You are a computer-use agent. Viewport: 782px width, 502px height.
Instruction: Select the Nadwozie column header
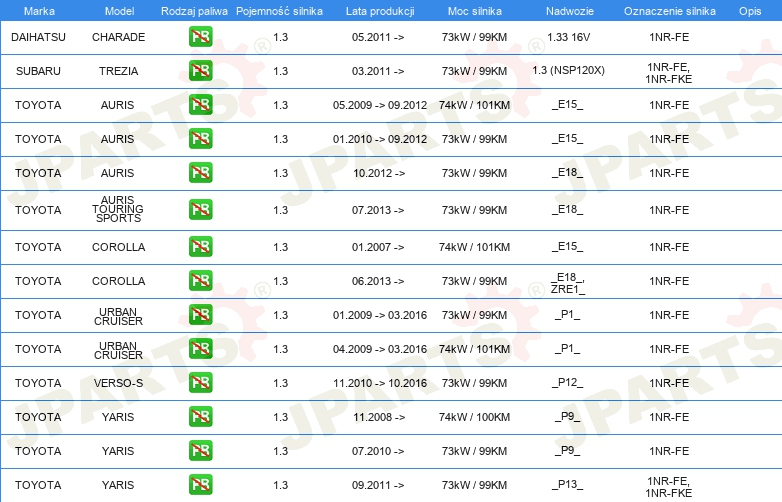pos(570,11)
